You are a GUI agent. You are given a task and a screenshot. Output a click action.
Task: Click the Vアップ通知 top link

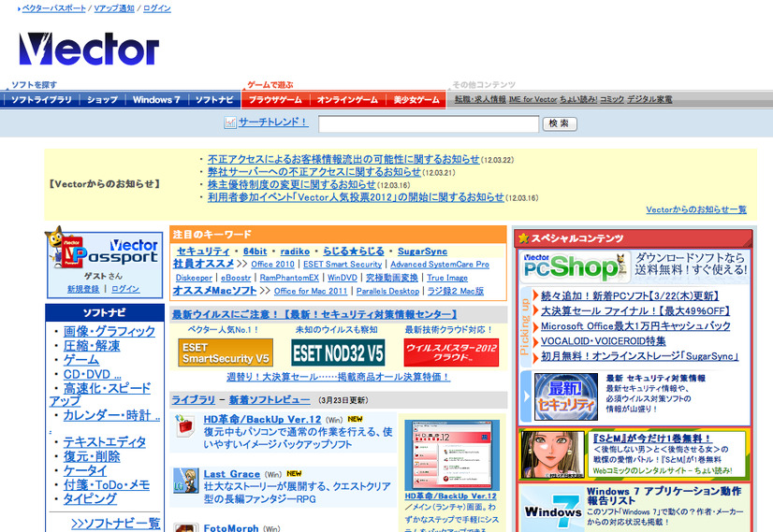(114, 8)
